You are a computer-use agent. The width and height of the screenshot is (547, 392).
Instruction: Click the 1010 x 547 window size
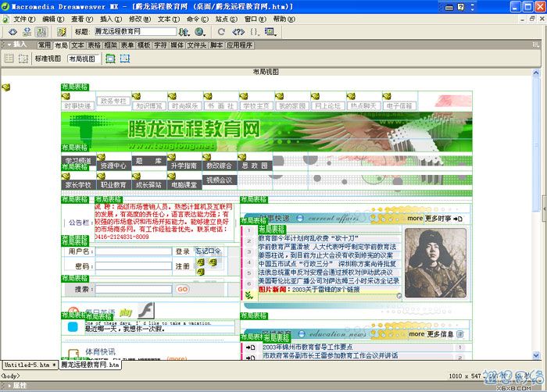pos(465,376)
